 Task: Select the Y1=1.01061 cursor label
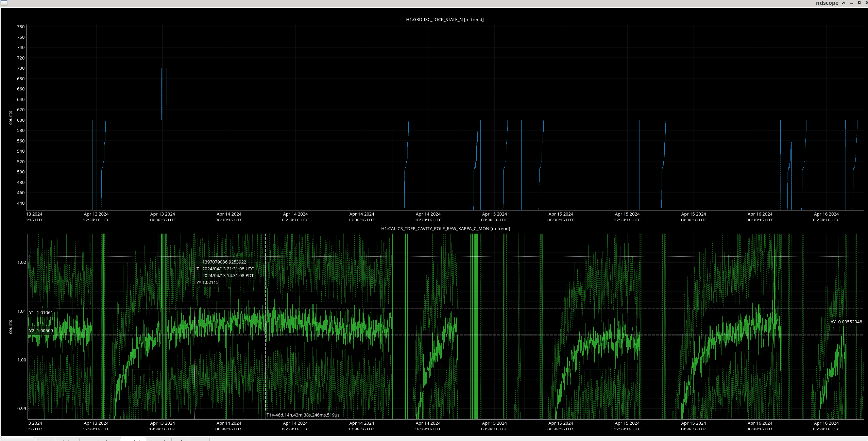[41, 312]
